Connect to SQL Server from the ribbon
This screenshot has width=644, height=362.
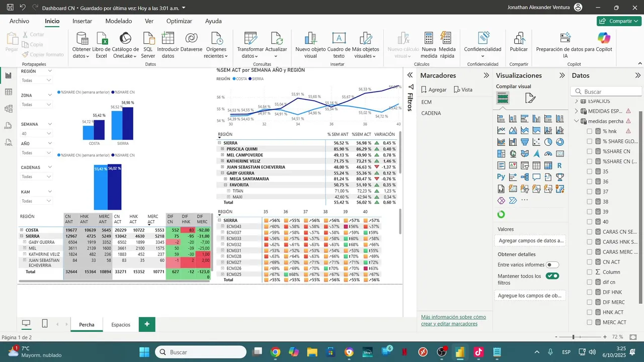pyautogui.click(x=148, y=45)
